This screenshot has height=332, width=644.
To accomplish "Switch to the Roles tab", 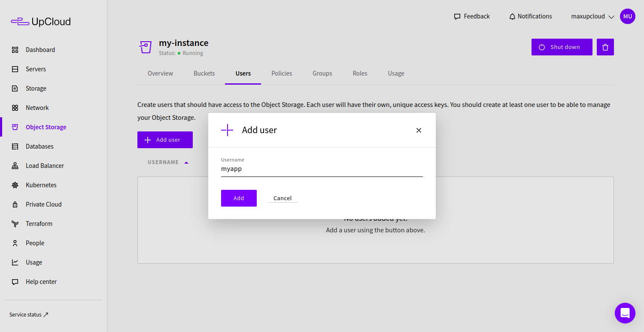I will [x=360, y=73].
